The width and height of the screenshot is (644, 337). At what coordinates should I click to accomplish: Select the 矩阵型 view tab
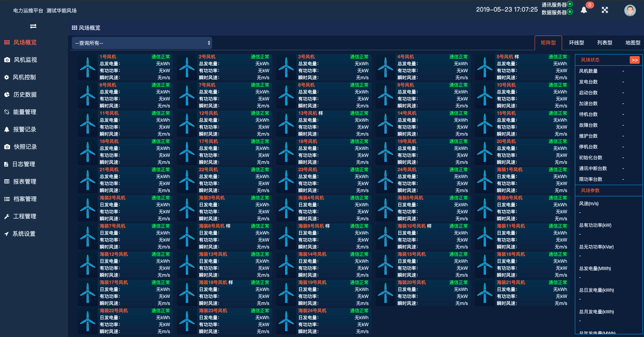click(x=548, y=43)
